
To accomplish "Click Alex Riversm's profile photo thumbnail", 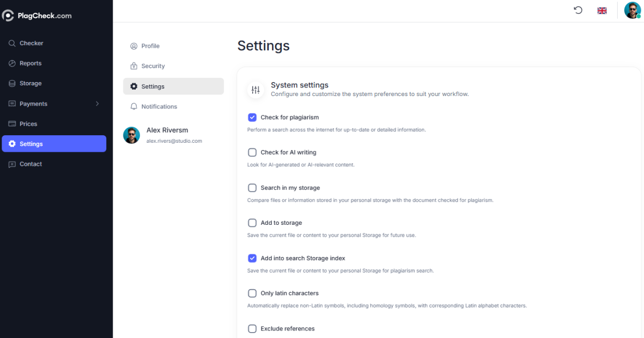I will (x=131, y=135).
